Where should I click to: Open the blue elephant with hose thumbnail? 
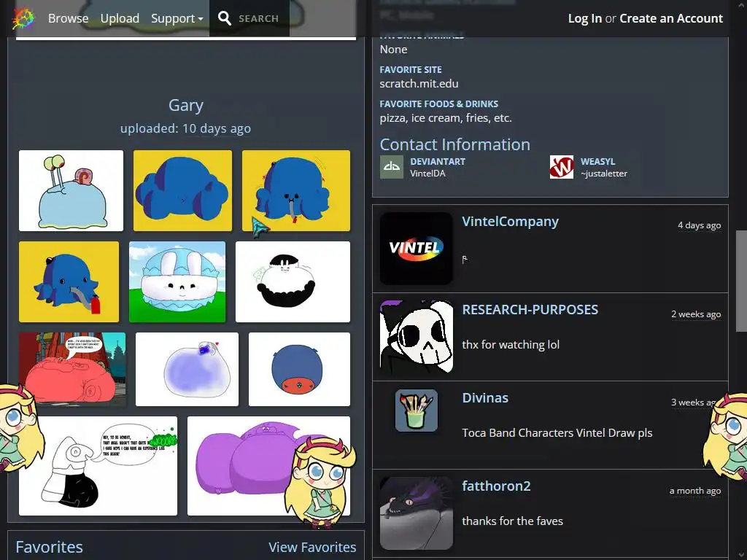tap(296, 190)
